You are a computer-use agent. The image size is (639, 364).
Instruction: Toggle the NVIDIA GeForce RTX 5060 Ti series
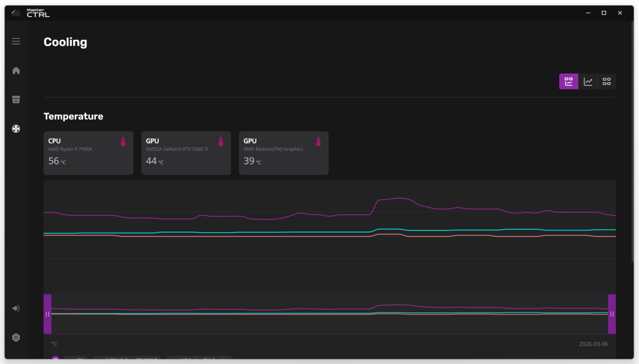127,360
